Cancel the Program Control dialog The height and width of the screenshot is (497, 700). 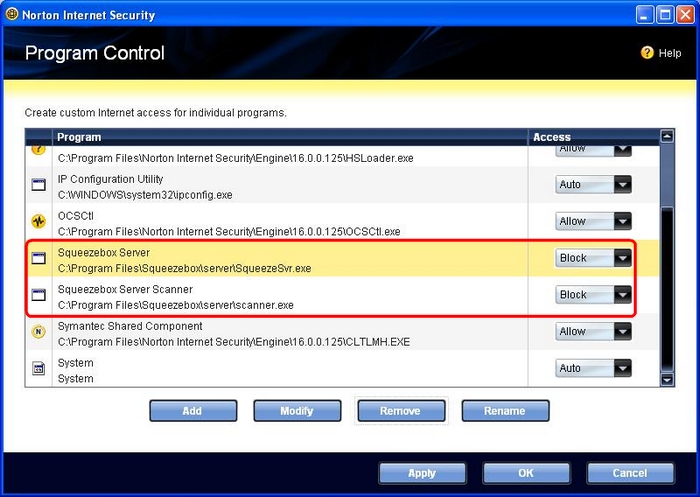(x=630, y=473)
